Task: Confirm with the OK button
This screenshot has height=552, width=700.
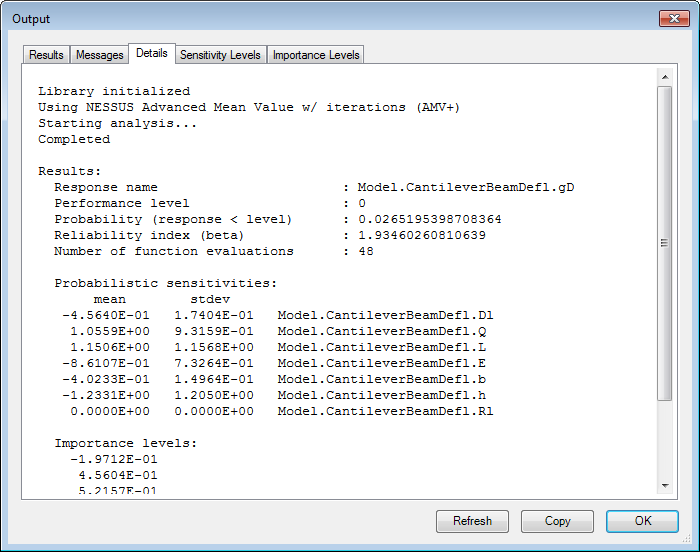Action: tap(642, 521)
